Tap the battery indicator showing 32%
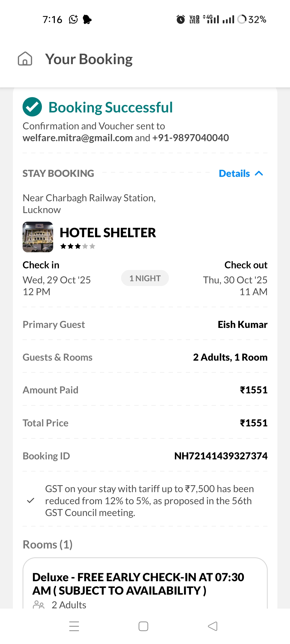 pos(252,19)
